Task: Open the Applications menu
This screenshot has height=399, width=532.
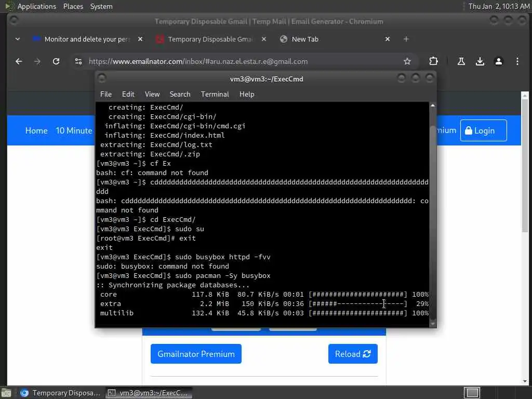Action: tap(37, 6)
